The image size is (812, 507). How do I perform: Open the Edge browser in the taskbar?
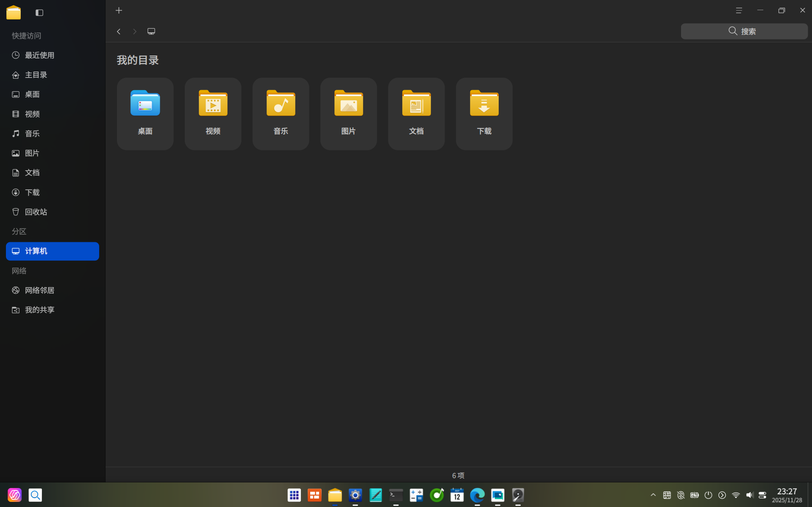tap(477, 495)
